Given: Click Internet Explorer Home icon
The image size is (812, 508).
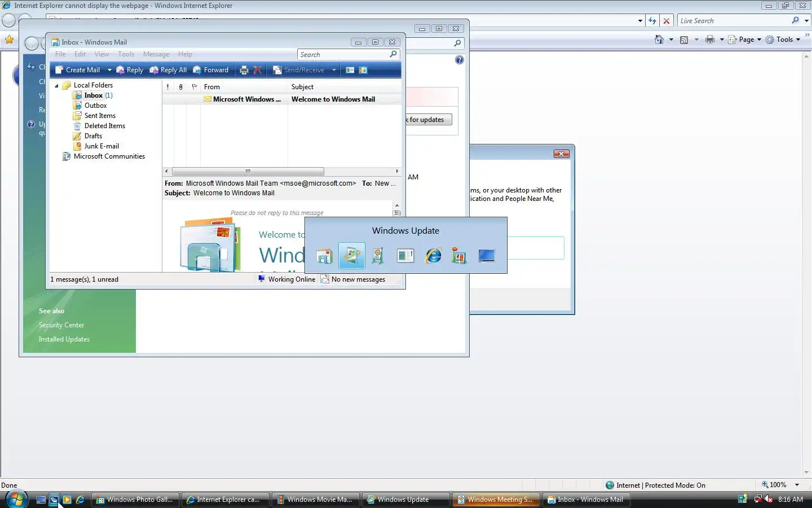Looking at the screenshot, I should click(x=659, y=40).
